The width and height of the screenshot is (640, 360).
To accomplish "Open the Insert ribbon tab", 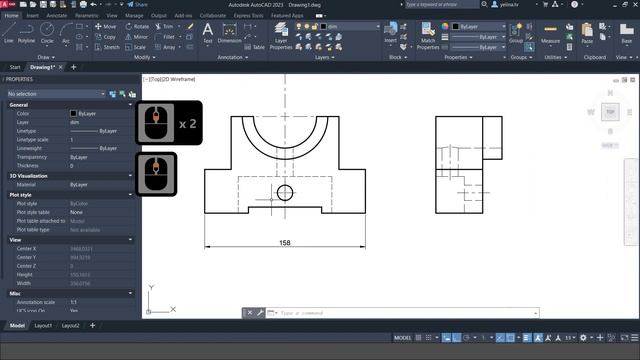I will pyautogui.click(x=33, y=16).
